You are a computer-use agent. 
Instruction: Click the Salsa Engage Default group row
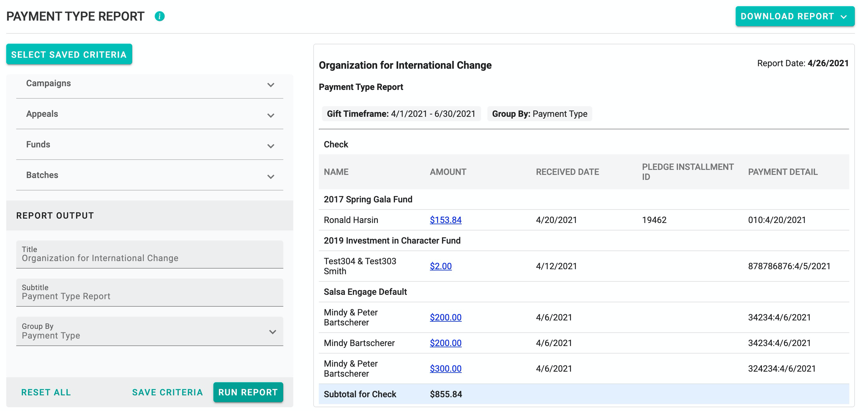click(584, 292)
